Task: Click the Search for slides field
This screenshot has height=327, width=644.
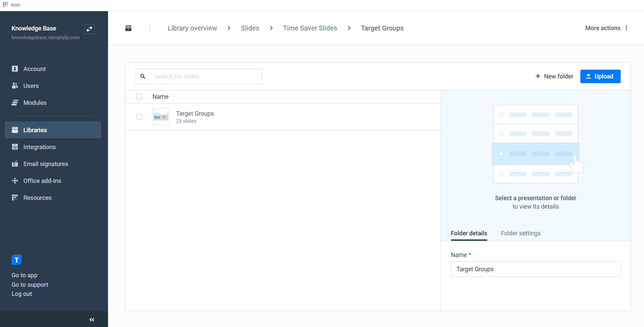Action: click(199, 76)
